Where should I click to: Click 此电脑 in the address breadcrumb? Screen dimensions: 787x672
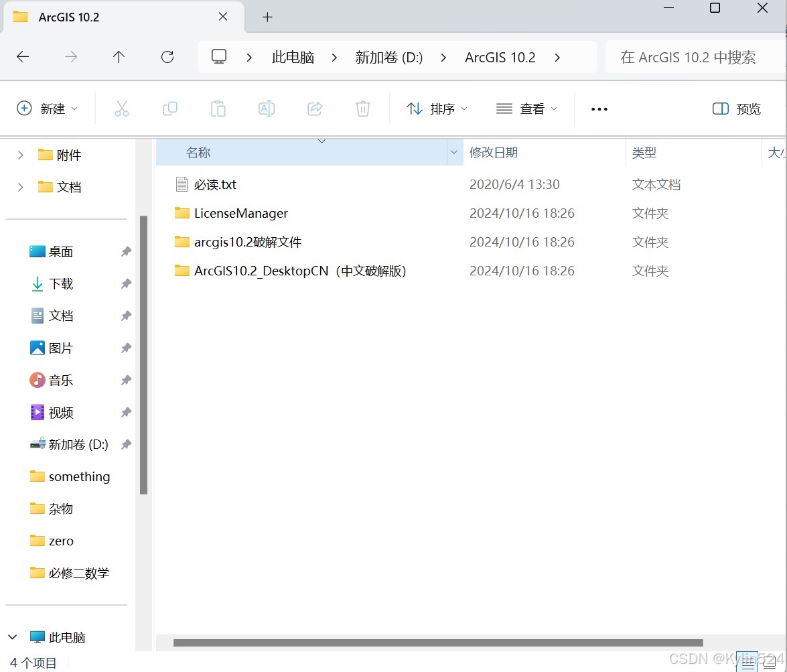(293, 57)
